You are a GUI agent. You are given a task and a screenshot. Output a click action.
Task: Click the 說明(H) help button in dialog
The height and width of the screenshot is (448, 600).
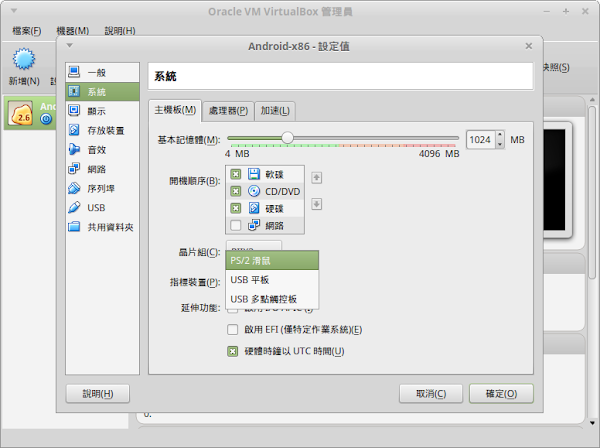[x=98, y=394]
